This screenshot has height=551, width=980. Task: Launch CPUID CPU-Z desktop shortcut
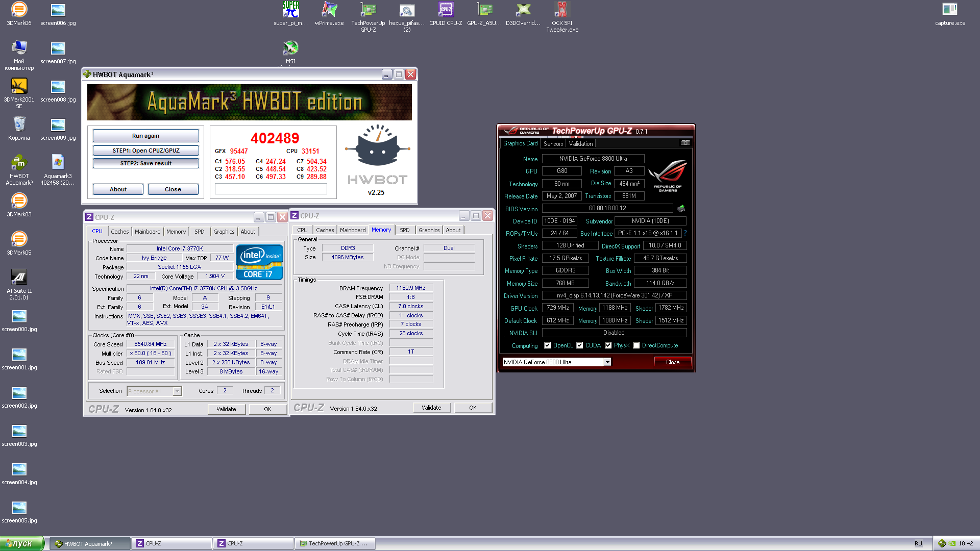click(446, 14)
